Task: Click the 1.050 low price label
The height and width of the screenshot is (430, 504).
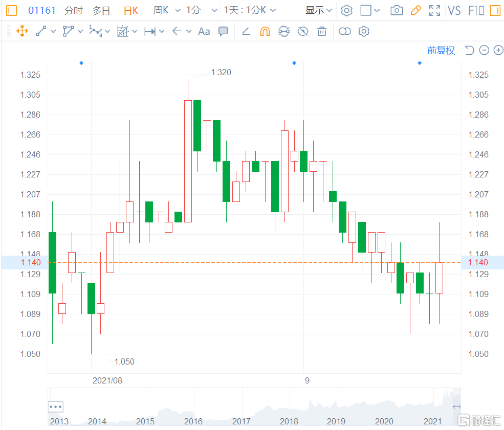Action: click(x=124, y=361)
